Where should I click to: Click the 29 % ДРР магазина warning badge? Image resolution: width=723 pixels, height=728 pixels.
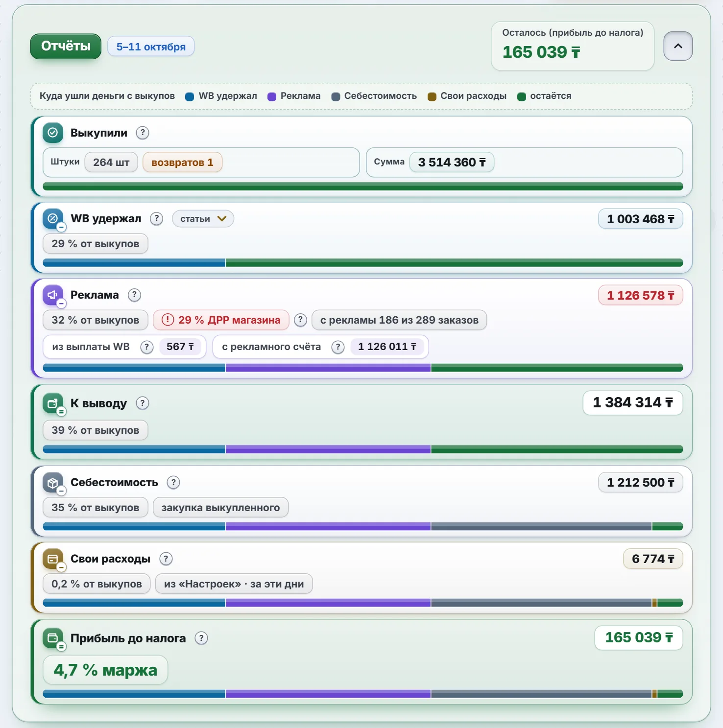coord(221,320)
